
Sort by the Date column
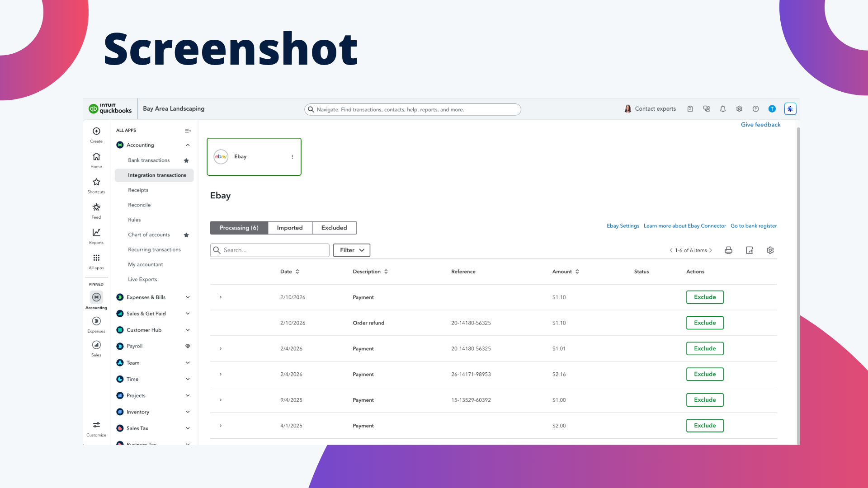290,272
